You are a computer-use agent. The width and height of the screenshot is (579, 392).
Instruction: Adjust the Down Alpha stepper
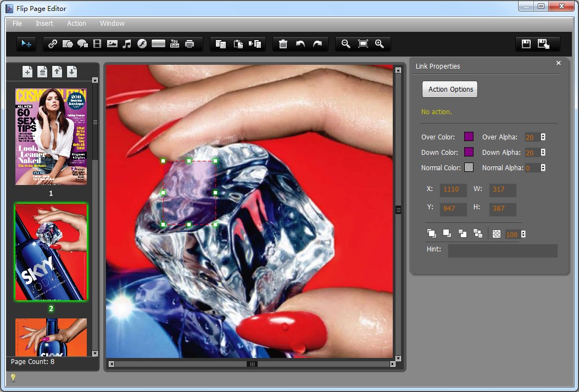(x=543, y=153)
